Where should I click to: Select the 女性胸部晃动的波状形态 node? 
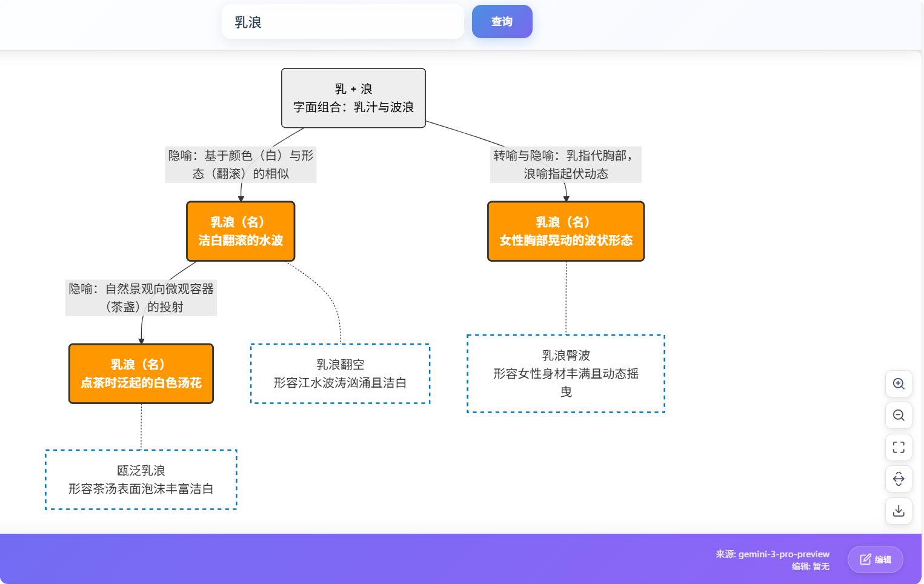565,231
